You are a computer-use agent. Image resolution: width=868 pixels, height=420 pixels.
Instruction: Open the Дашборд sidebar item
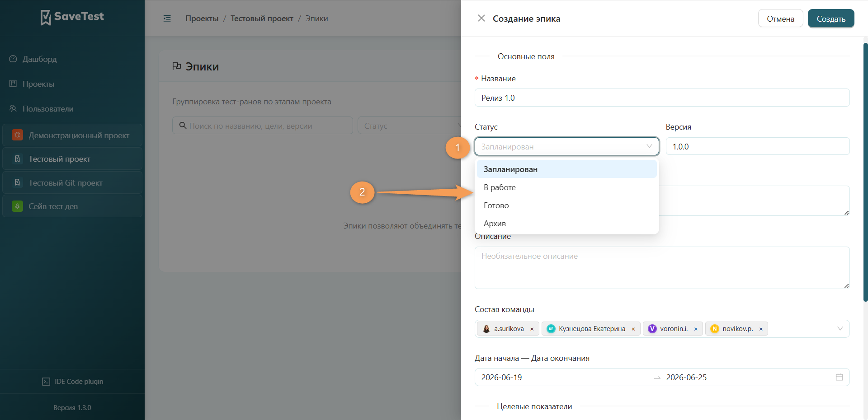tap(40, 59)
